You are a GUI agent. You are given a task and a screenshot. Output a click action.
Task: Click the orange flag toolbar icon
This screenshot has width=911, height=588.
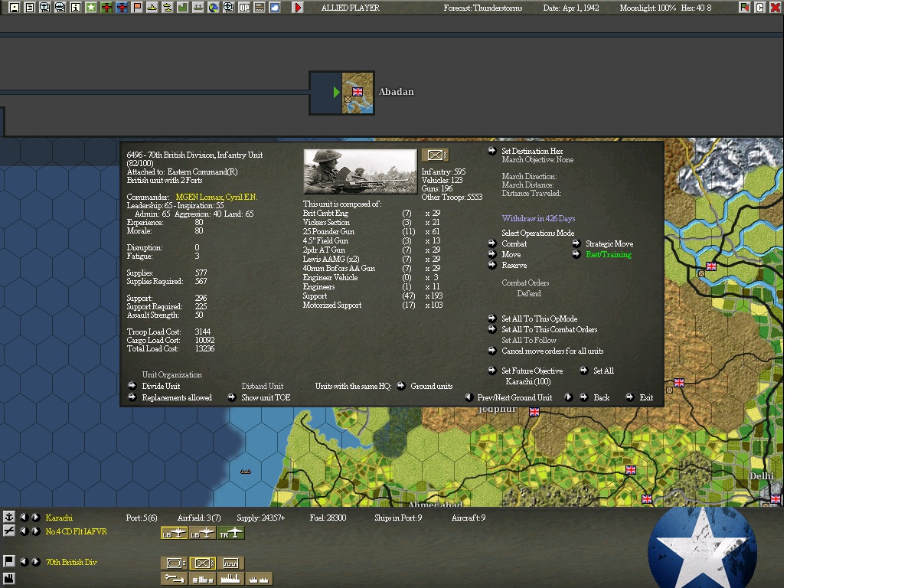137,8
